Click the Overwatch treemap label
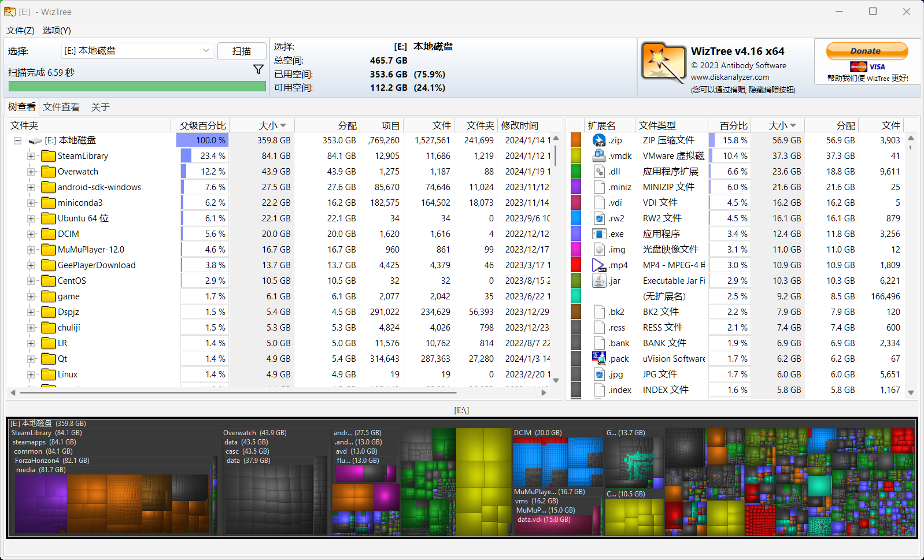 click(254, 433)
